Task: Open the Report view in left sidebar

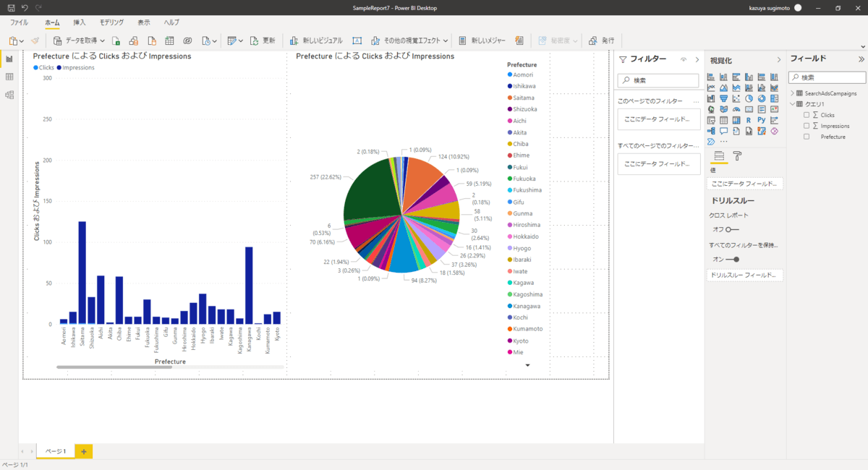Action: click(9, 59)
